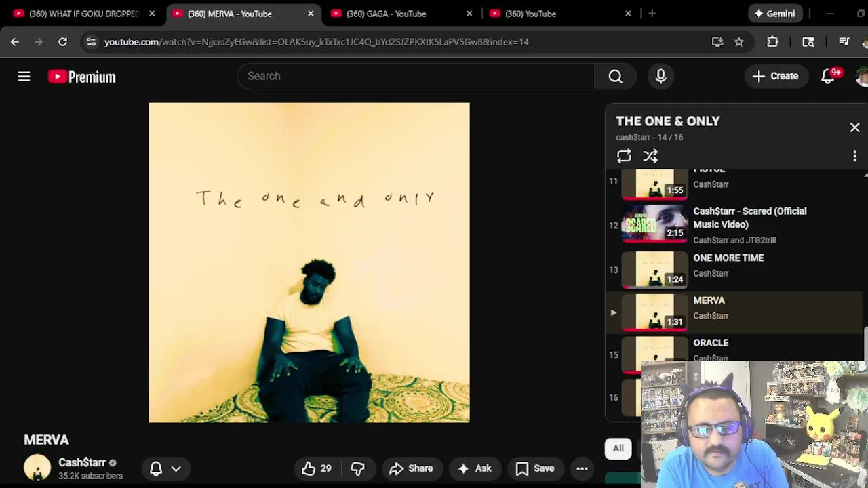Screen dimensions: 868x488
Task: Open tab search icon in toolbar
Action: coord(808,42)
